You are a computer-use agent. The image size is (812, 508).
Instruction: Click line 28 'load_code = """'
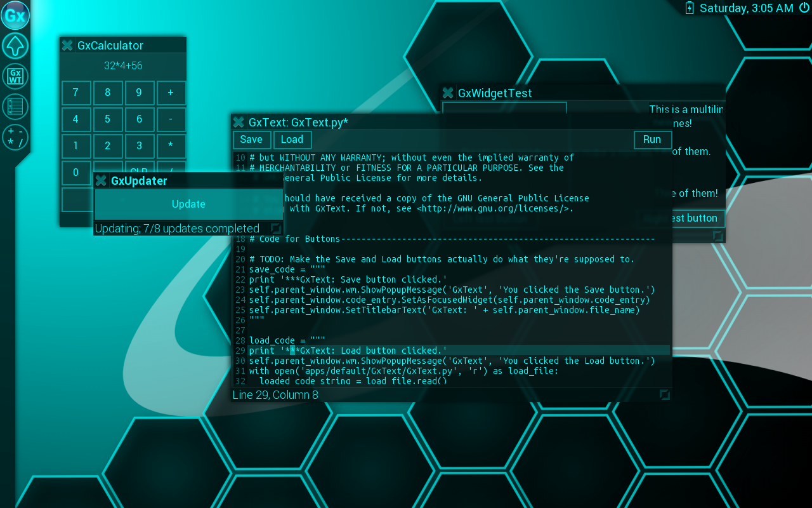(x=287, y=340)
